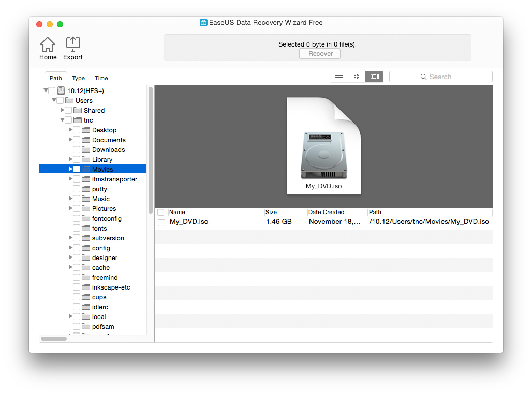Click the cups folder icon
This screenshot has width=532, height=394.
(x=86, y=297)
